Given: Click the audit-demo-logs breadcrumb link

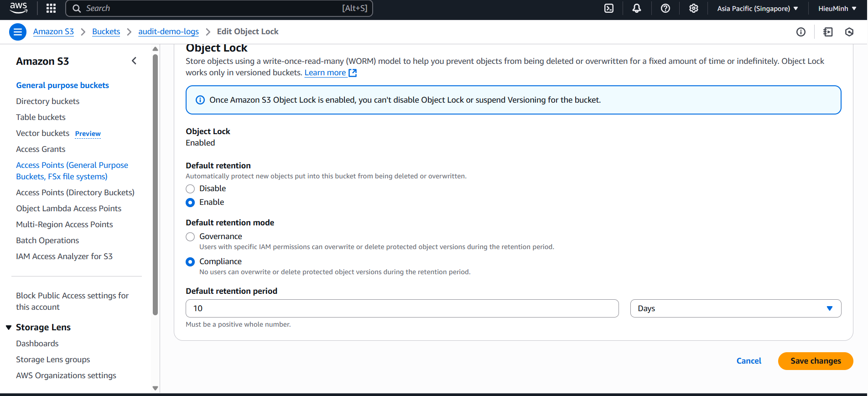Looking at the screenshot, I should (x=168, y=31).
